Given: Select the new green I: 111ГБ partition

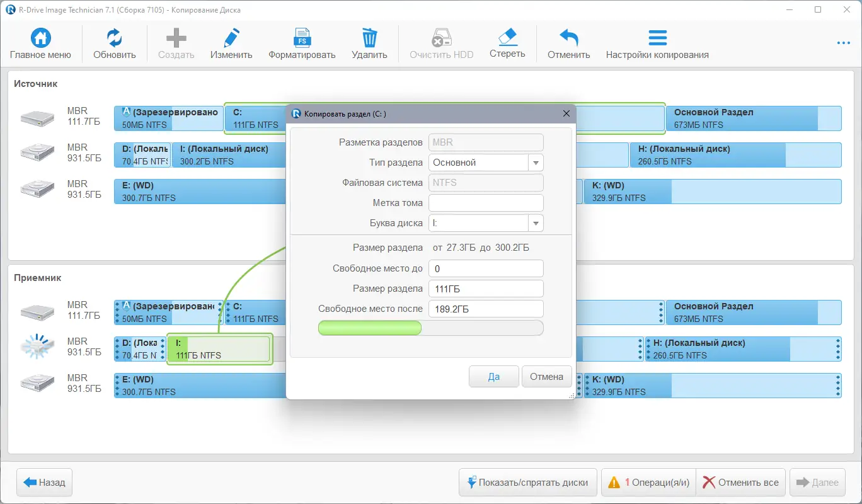Looking at the screenshot, I should 219,349.
